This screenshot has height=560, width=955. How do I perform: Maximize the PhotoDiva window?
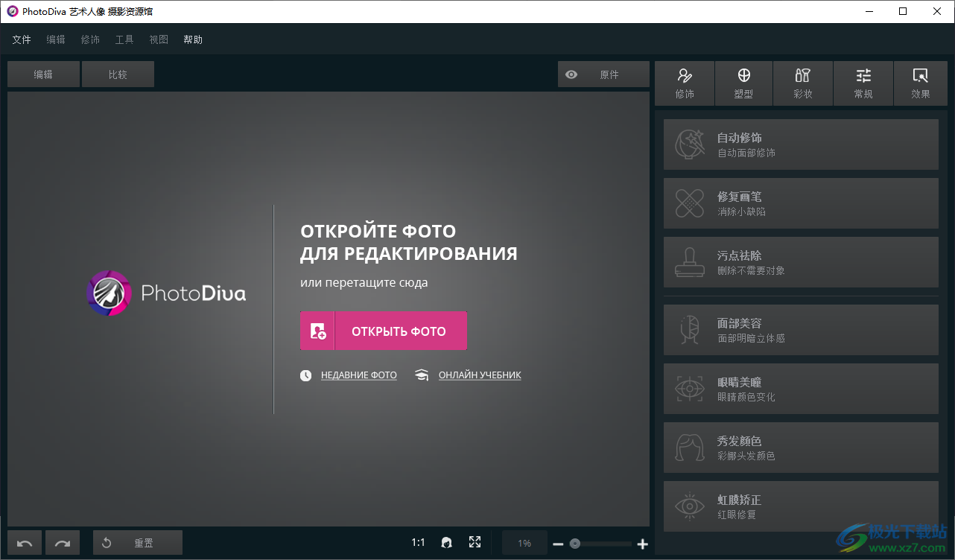pyautogui.click(x=903, y=11)
